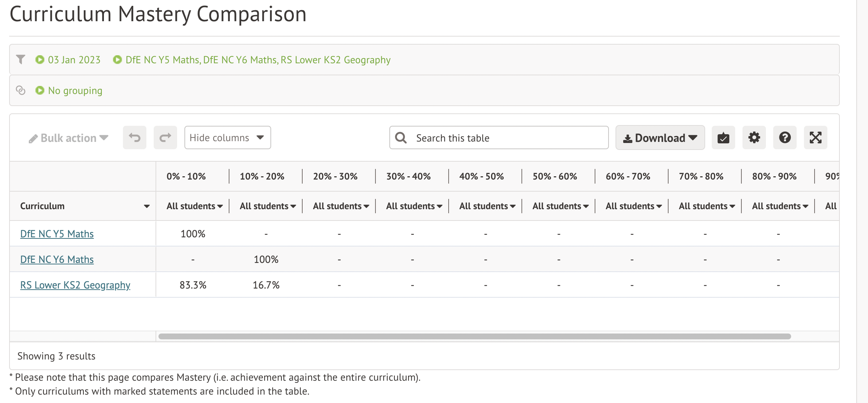Click the horizontal table scrollbar

point(474,336)
